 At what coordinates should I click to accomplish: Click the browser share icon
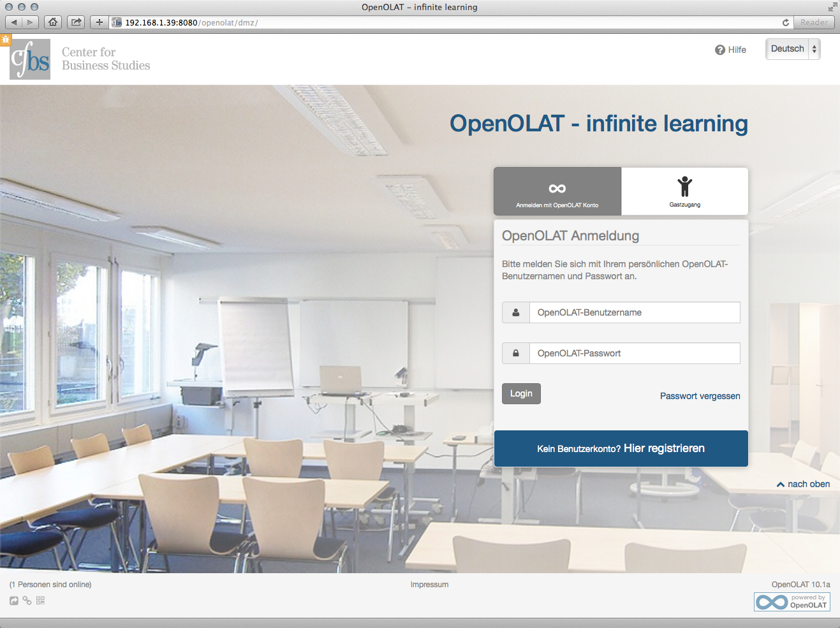tap(76, 22)
